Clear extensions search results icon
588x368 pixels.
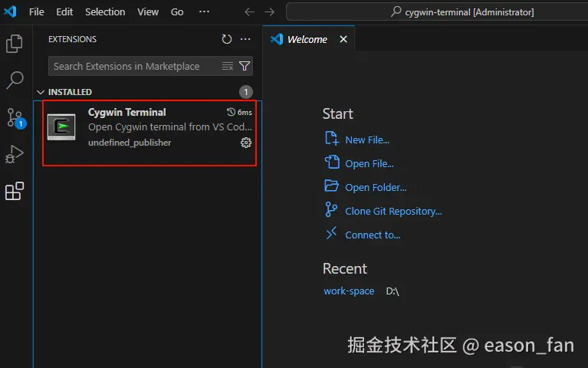[x=227, y=66]
